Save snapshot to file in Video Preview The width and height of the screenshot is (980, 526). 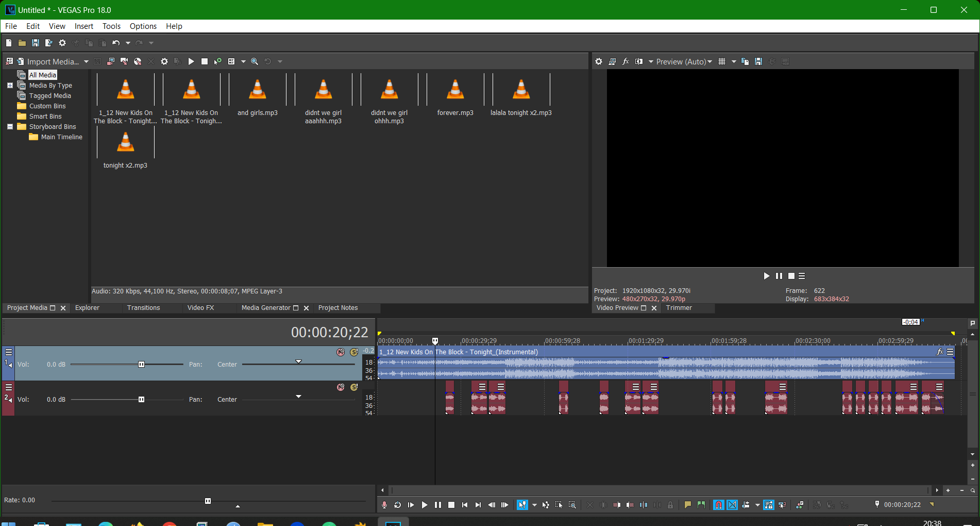pos(758,61)
